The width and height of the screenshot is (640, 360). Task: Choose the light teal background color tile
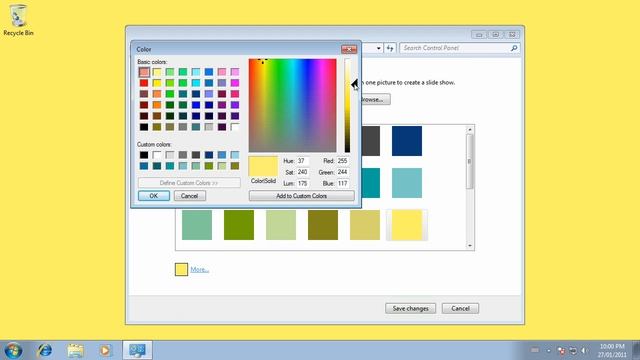[x=407, y=183]
